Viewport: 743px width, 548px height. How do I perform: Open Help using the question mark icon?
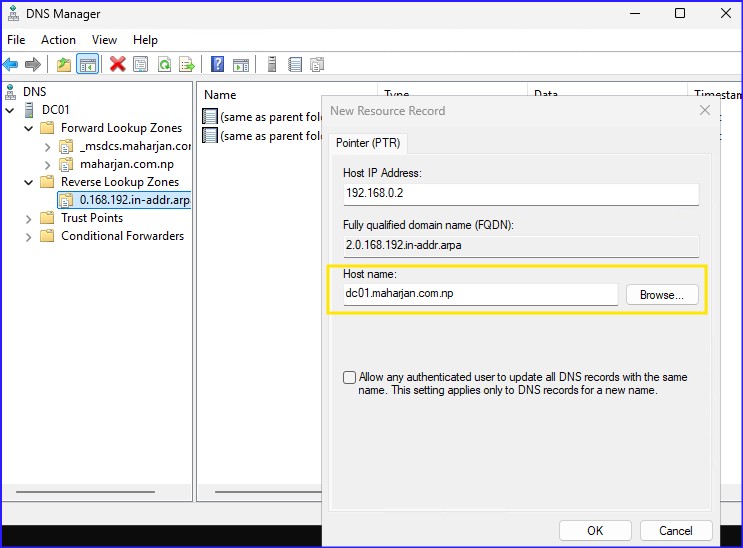point(217,65)
